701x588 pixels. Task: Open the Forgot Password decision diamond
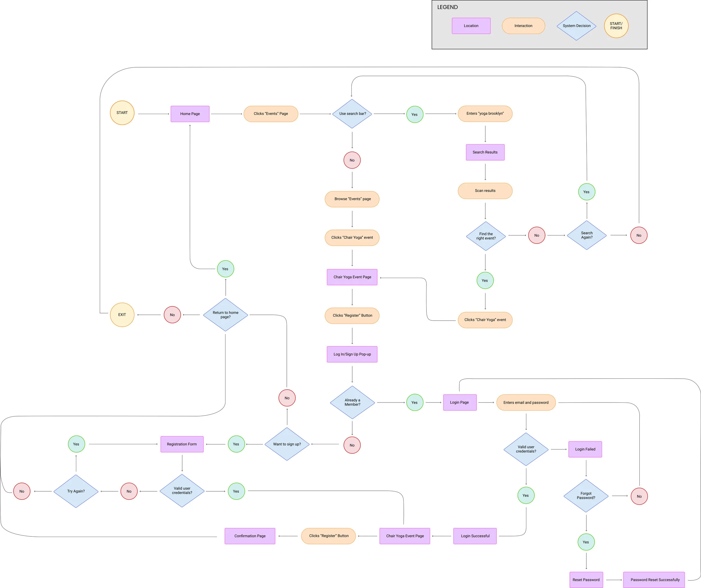point(586,496)
